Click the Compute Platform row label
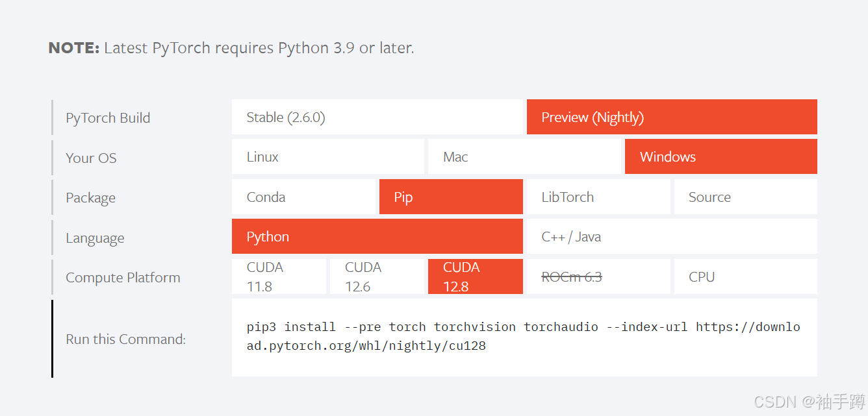868x416 pixels. (123, 278)
